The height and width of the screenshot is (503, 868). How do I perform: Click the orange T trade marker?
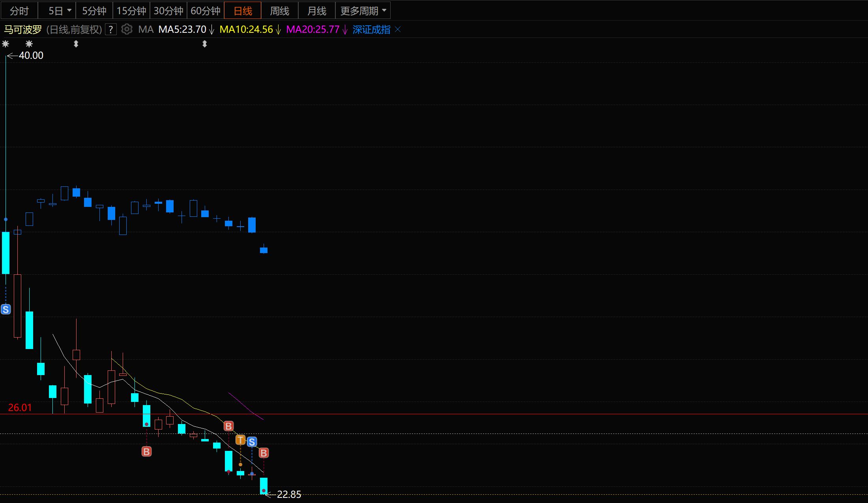[x=240, y=440]
